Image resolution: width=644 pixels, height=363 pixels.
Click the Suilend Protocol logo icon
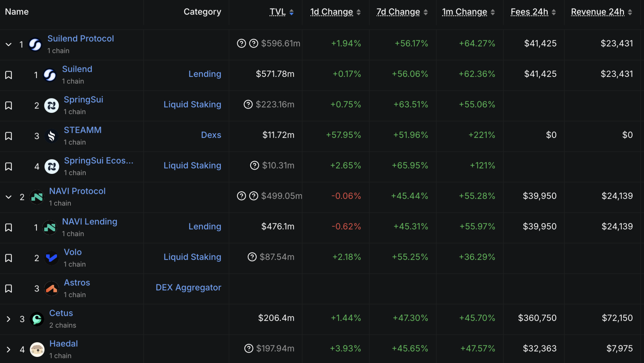tap(35, 44)
